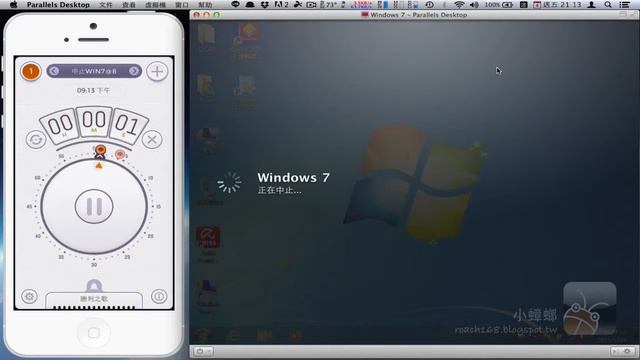This screenshot has height=360, width=640.
Task: Open Spotlight search magnifier
Action: [x=608, y=5]
